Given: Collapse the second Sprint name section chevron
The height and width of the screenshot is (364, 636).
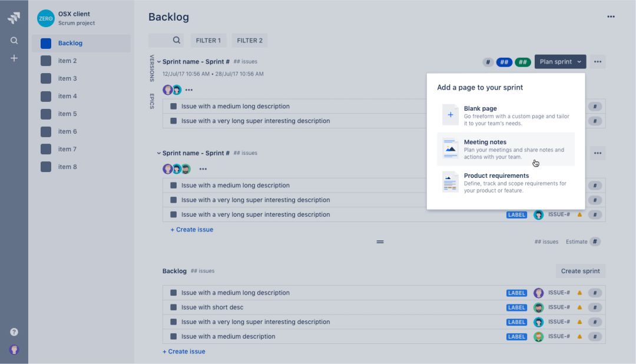Looking at the screenshot, I should (159, 153).
